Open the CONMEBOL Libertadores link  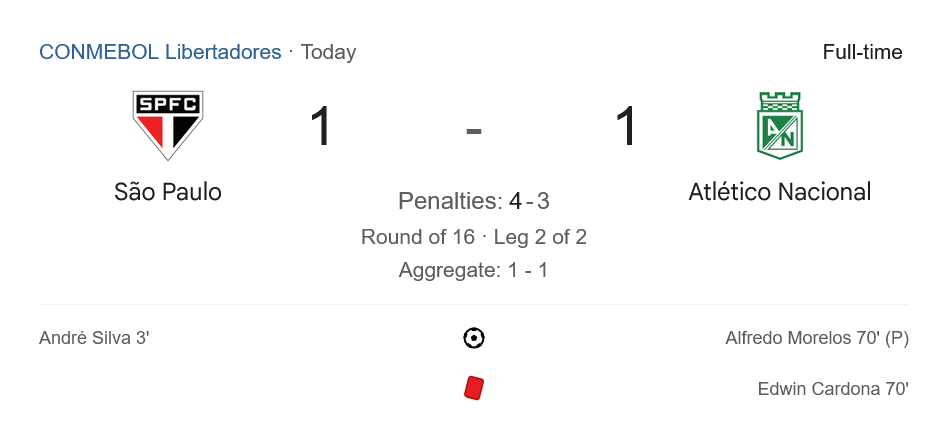pyautogui.click(x=160, y=52)
